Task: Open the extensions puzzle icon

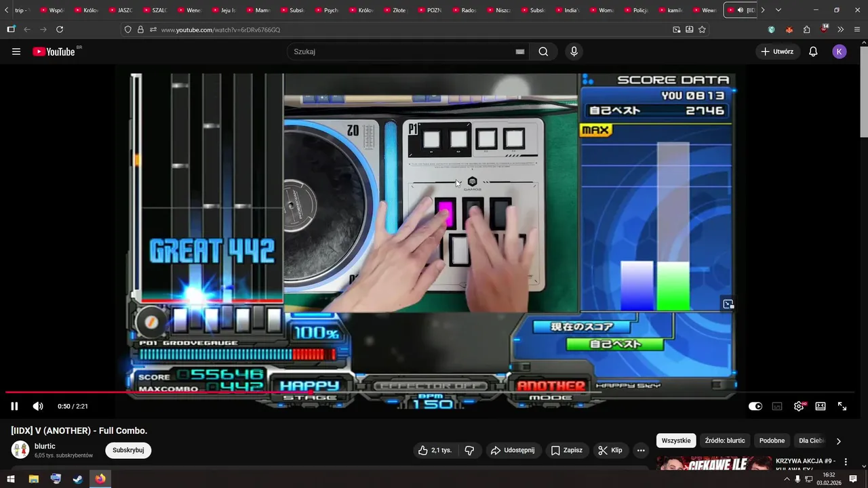Action: pyautogui.click(x=806, y=29)
